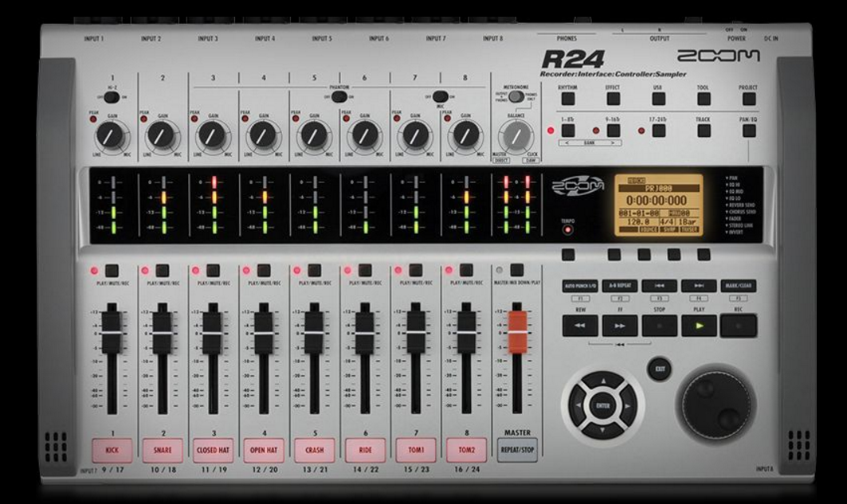The image size is (847, 504).
Task: Click the BALANCE knob
Action: [516, 136]
